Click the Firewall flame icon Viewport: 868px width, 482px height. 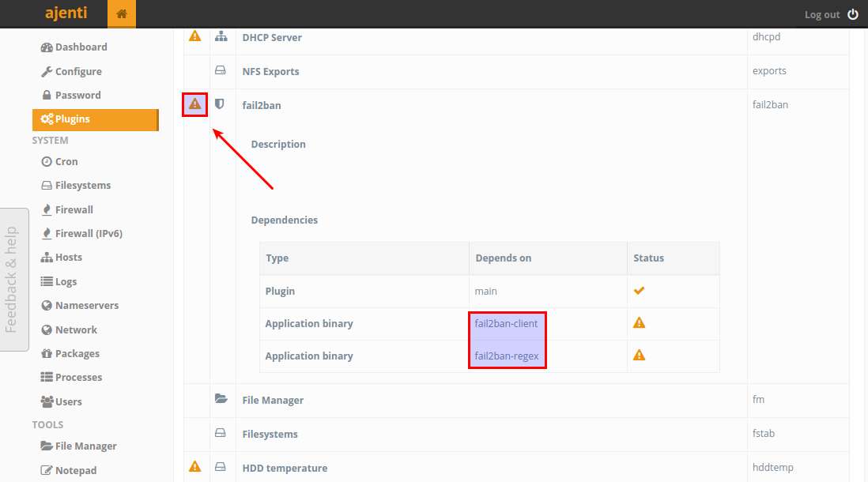[47, 209]
